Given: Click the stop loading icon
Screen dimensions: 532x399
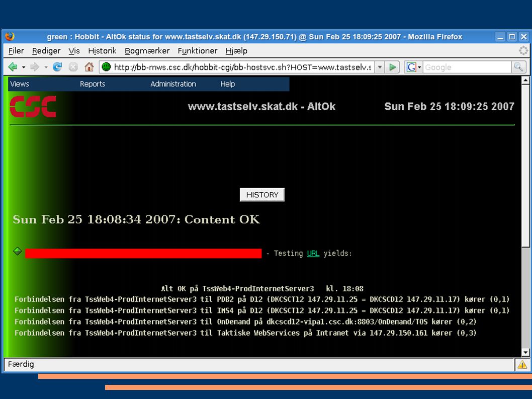Looking at the screenshot, I should point(73,67).
